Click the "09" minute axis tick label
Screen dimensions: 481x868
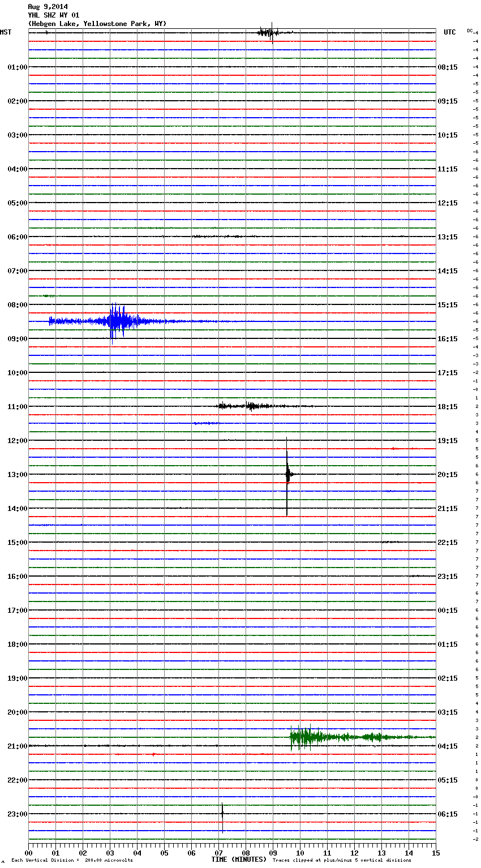point(273,853)
